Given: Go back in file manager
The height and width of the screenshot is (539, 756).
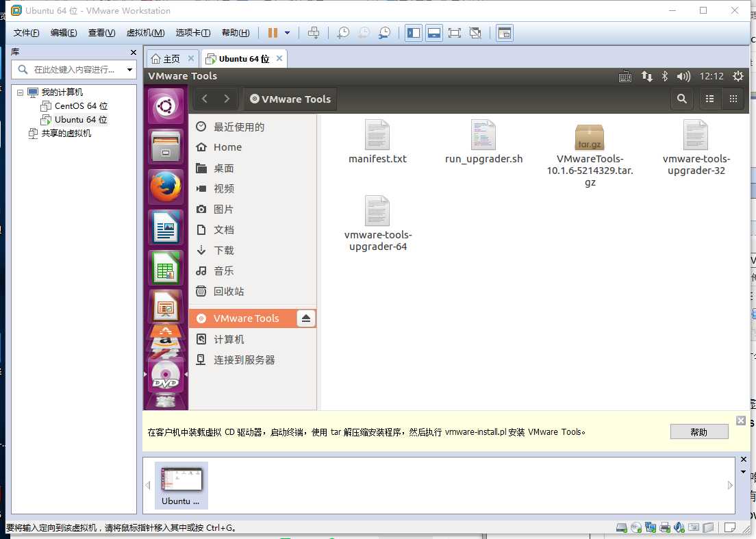Looking at the screenshot, I should (x=205, y=99).
